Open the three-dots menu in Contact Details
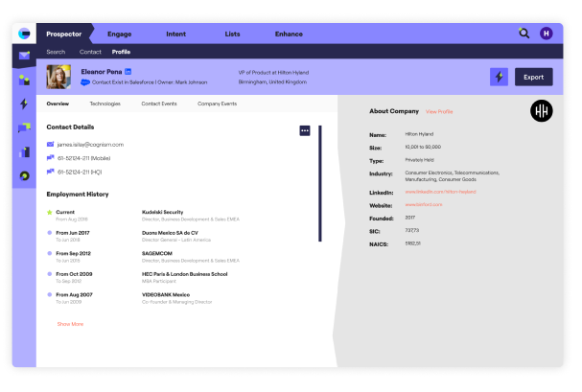This screenshot has width=582, height=392. (x=305, y=130)
